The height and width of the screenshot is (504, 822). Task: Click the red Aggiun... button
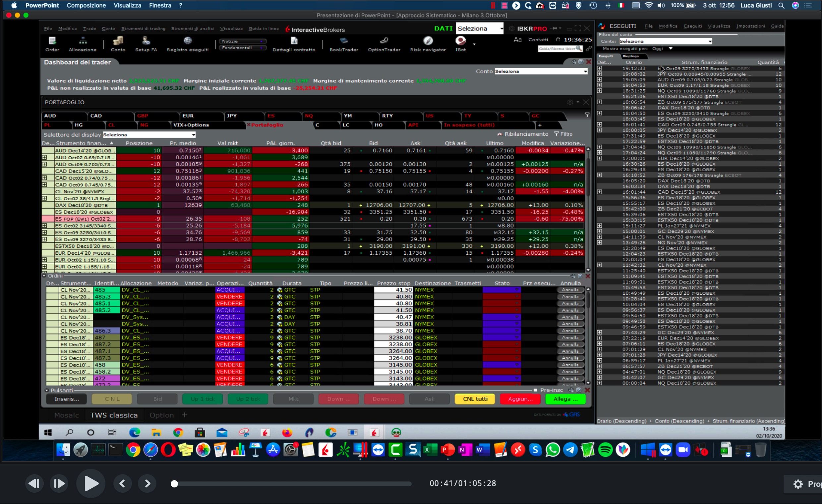tap(520, 399)
